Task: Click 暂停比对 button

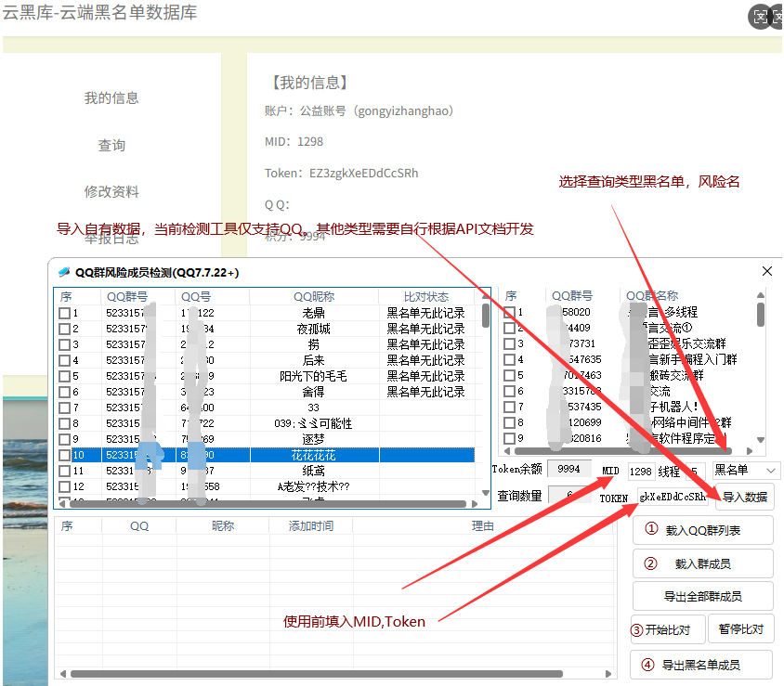Action: [x=741, y=629]
